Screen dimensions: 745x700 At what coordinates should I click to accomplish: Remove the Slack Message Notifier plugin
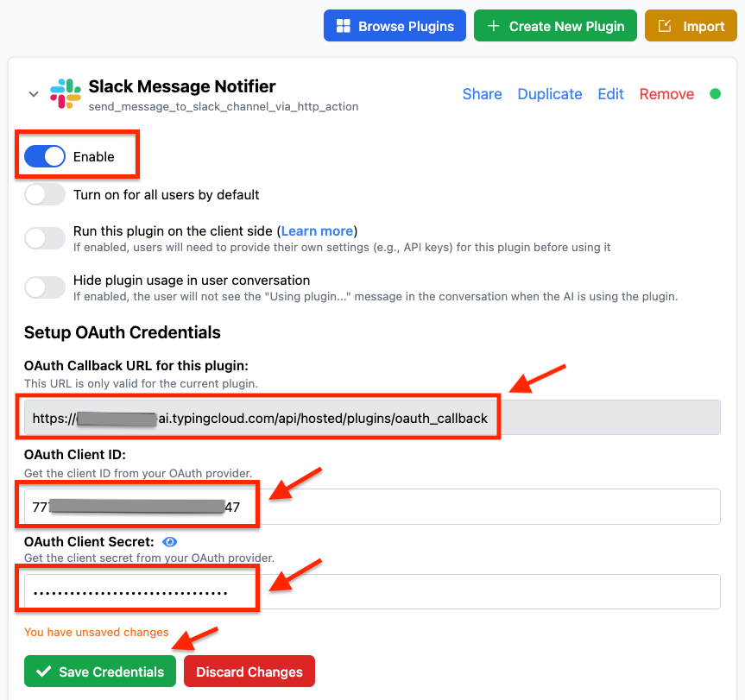pos(666,94)
